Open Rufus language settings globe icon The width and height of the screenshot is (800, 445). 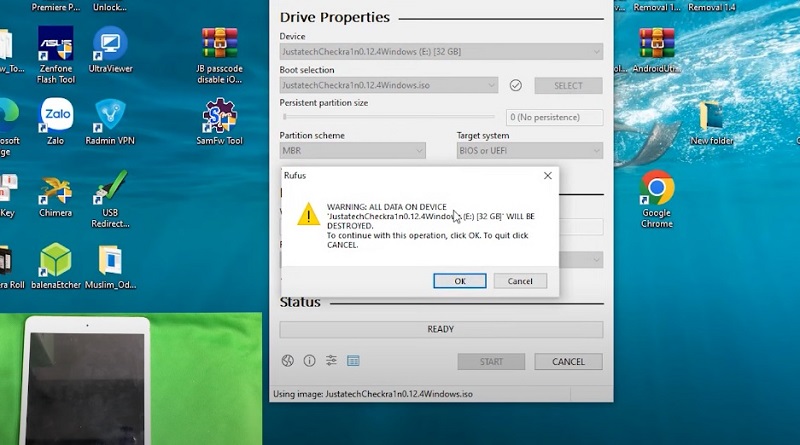(x=288, y=361)
